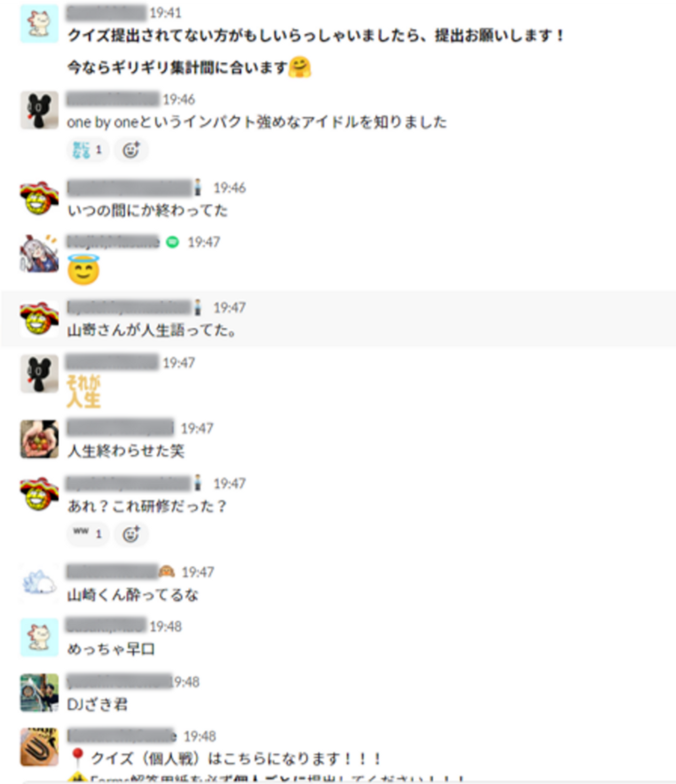
Task: Open the paperclip avatar on the quiz announcement
Action: click(x=39, y=747)
